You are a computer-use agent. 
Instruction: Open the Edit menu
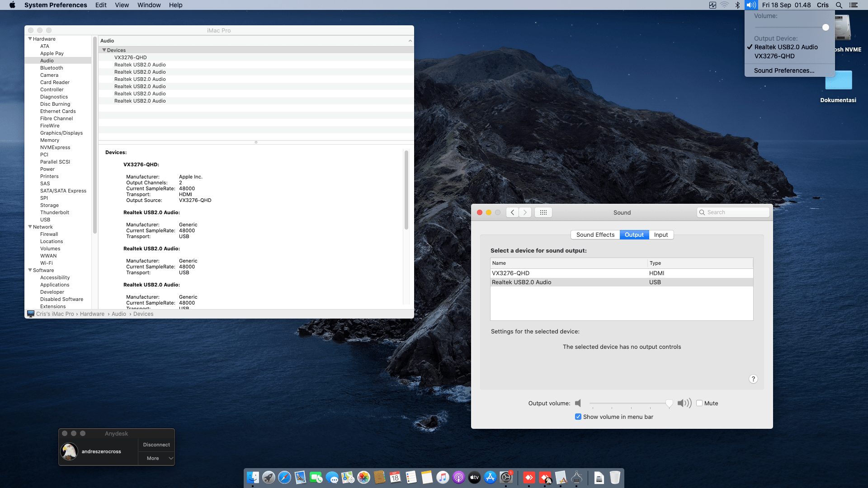click(x=101, y=5)
